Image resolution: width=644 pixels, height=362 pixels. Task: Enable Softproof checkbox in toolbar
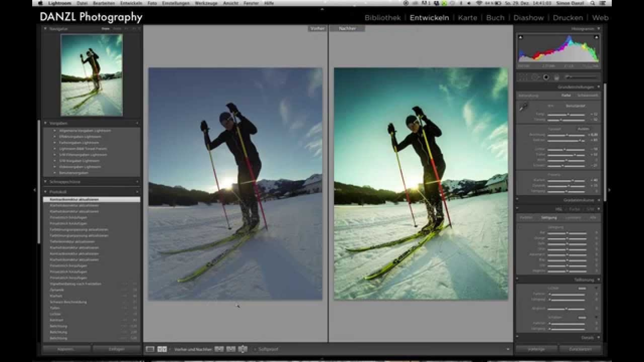pyautogui.click(x=255, y=349)
